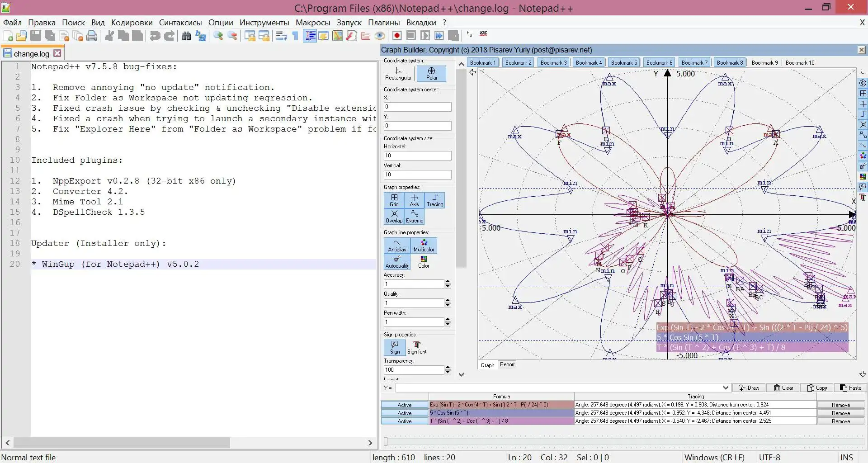This screenshot has height=463, width=868.
Task: Toggle Autoquality line property
Action: (x=397, y=262)
